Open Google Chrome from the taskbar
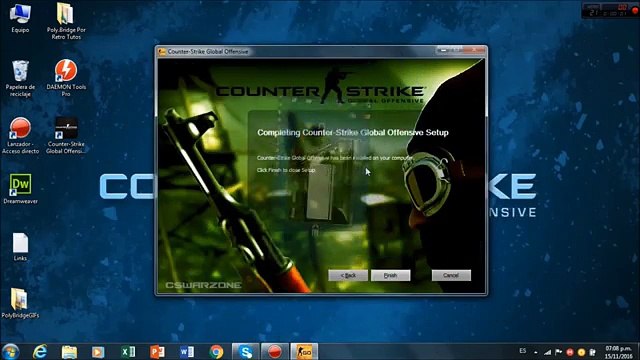The image size is (640, 360). [216, 351]
